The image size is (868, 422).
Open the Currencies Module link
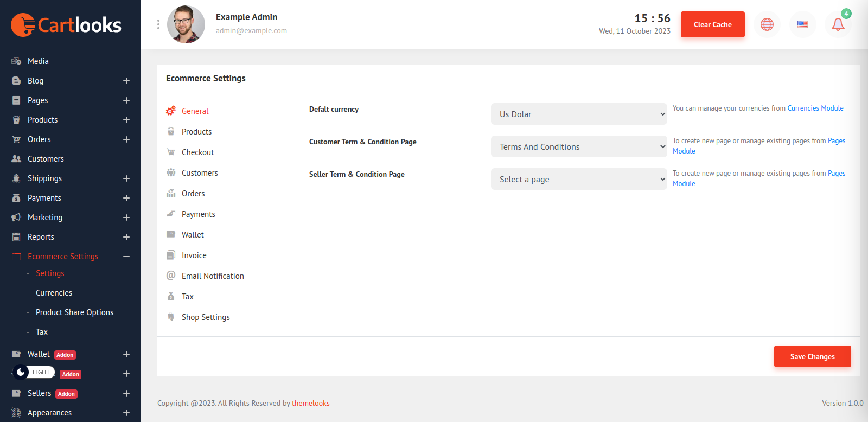coord(815,108)
